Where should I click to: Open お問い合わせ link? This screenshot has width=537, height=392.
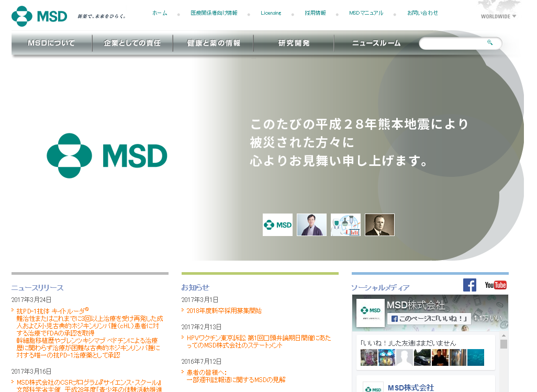point(422,13)
